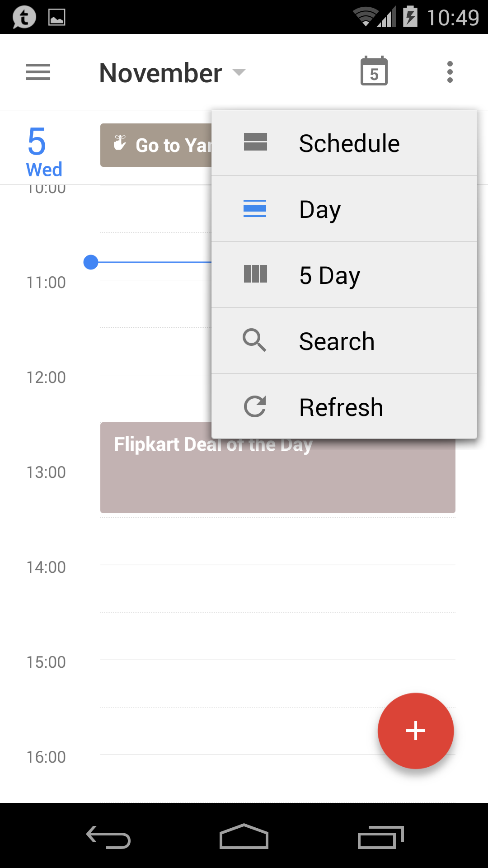Choose 5 Day view option
This screenshot has width=488, height=868.
click(x=330, y=275)
